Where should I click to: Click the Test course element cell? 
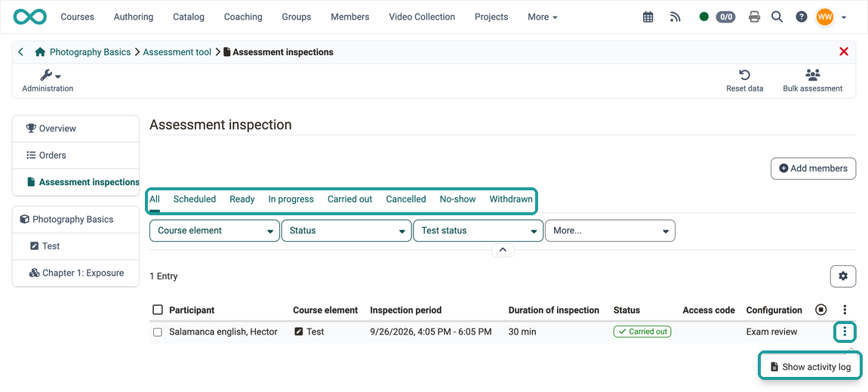309,332
